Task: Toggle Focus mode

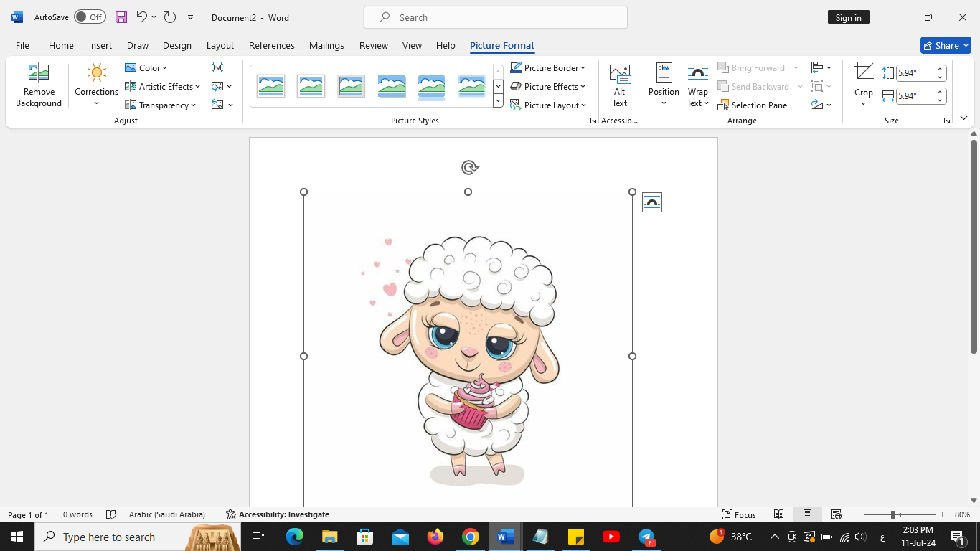Action: click(739, 514)
